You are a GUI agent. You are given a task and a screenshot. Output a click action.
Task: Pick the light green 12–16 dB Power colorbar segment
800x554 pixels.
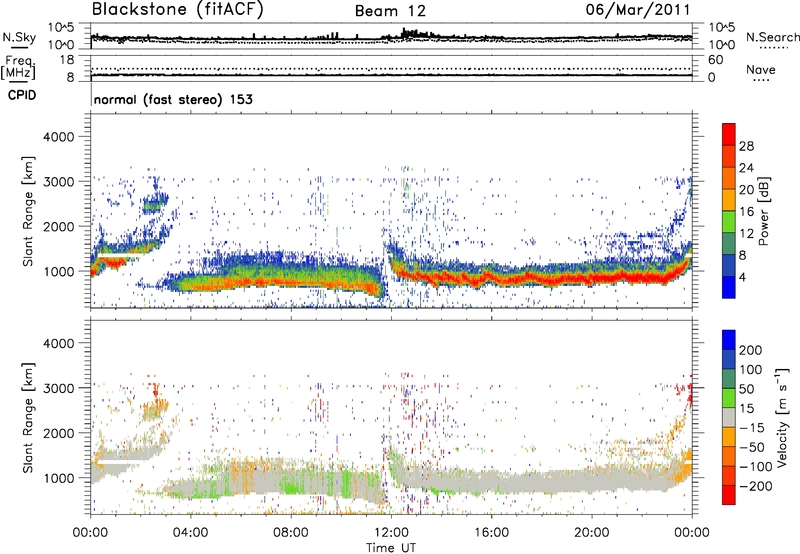pos(729,222)
